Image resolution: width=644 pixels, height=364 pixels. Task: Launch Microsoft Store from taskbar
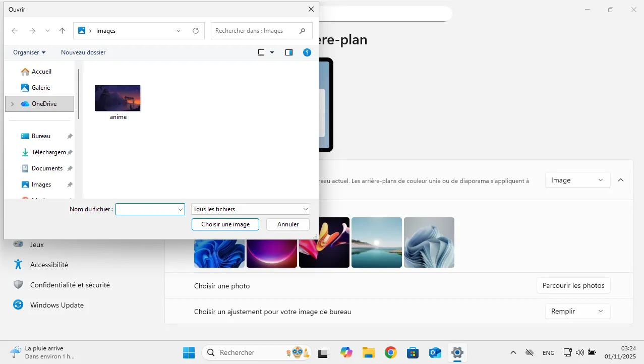pyautogui.click(x=413, y=352)
